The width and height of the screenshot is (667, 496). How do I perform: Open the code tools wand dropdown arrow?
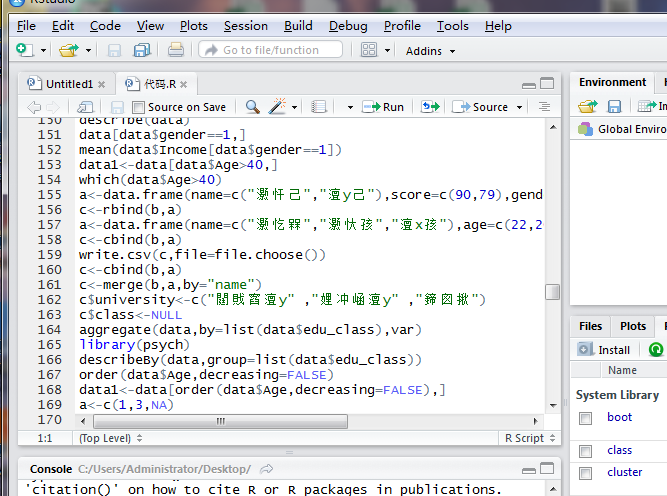294,107
